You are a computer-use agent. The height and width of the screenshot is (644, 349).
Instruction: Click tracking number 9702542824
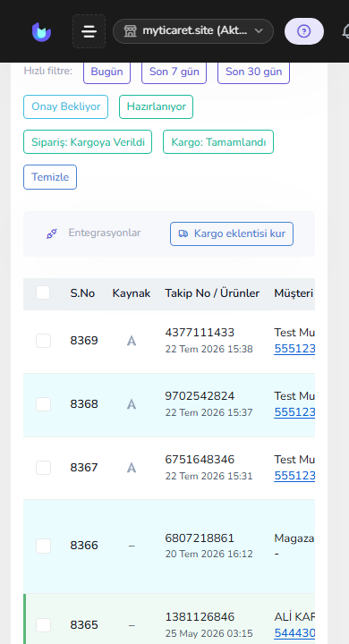click(200, 396)
